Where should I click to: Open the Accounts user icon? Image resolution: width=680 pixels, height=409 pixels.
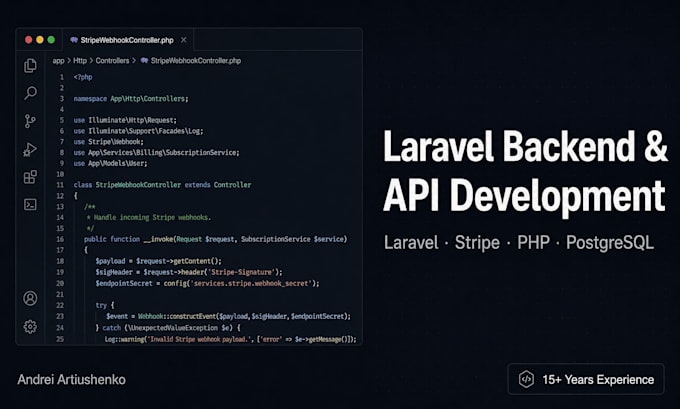[x=30, y=298]
